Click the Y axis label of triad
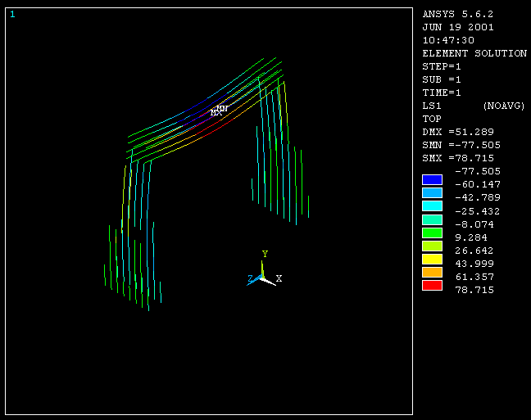Image resolution: width=531 pixels, height=420 pixels. tap(265, 254)
